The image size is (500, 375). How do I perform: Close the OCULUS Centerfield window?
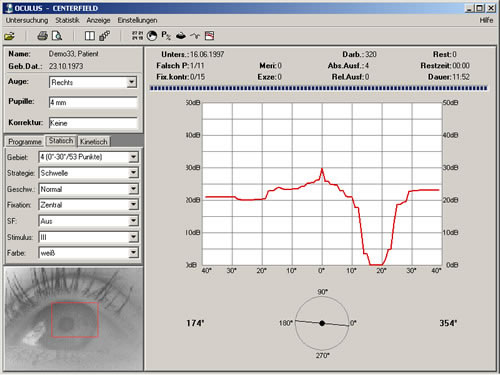coord(491,8)
